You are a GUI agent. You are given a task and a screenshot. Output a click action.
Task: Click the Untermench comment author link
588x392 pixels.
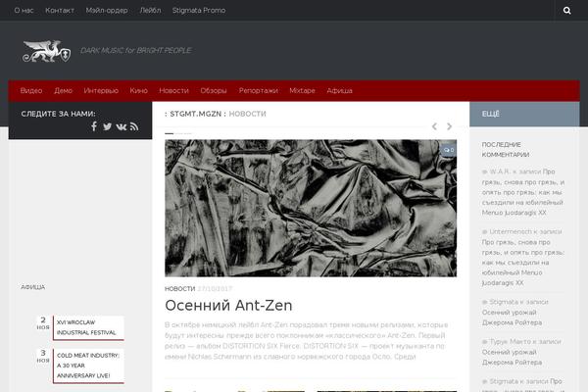(x=510, y=232)
